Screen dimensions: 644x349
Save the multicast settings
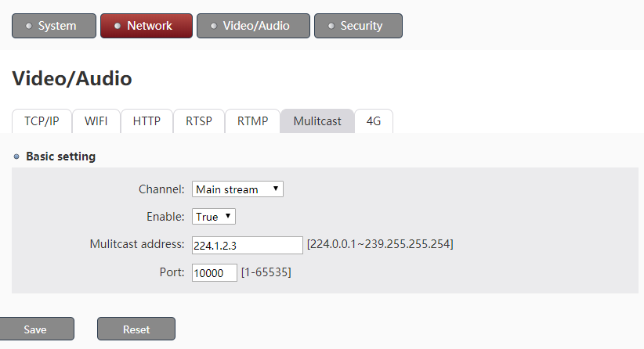(x=37, y=329)
